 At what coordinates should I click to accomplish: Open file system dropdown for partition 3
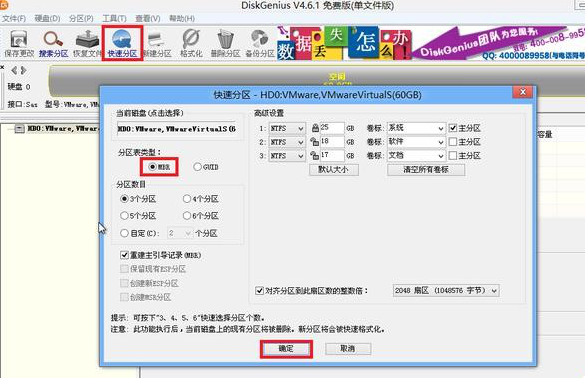pyautogui.click(x=287, y=156)
